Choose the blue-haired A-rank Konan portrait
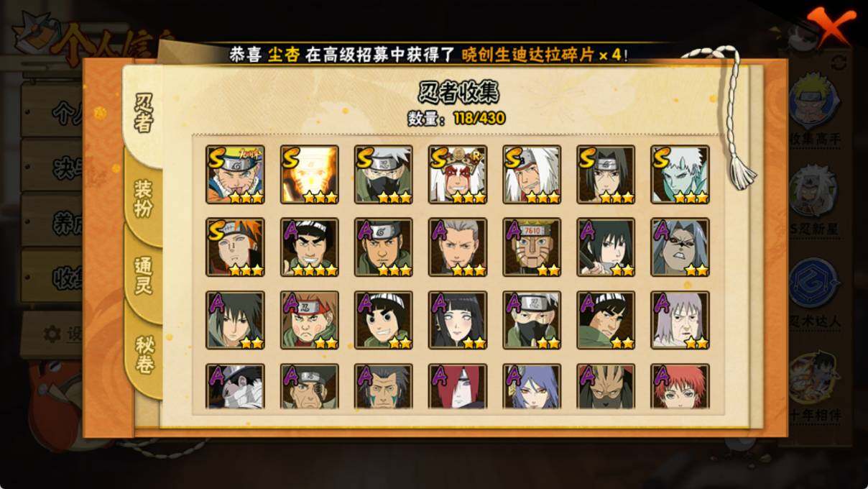Image resolution: width=868 pixels, height=489 pixels. tap(532, 386)
